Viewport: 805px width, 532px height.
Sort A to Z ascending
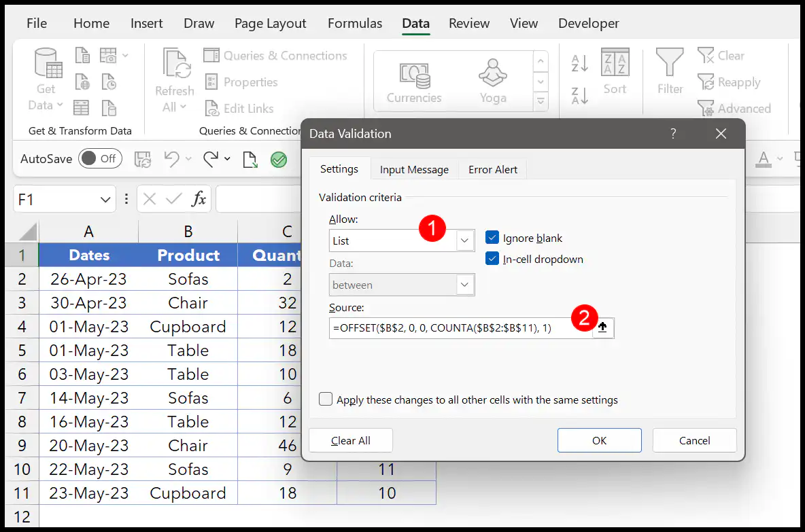point(580,63)
